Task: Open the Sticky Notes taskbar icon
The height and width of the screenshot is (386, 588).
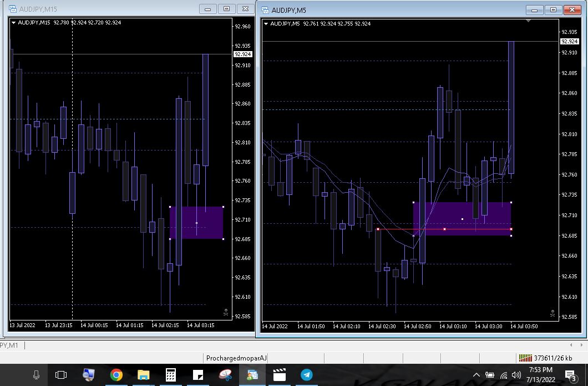Action: pyautogui.click(x=197, y=375)
